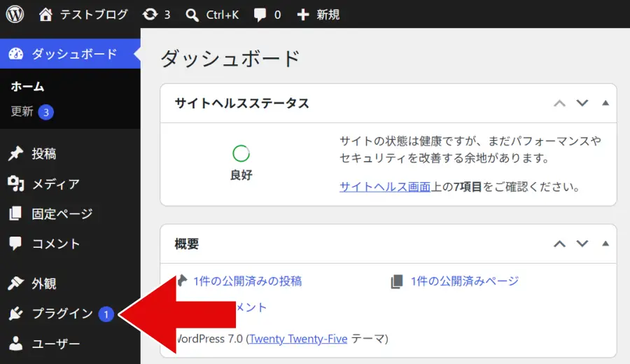Click the updates refresh icon in the admin bar
Viewport: 630px width, 364px height.
(x=150, y=15)
